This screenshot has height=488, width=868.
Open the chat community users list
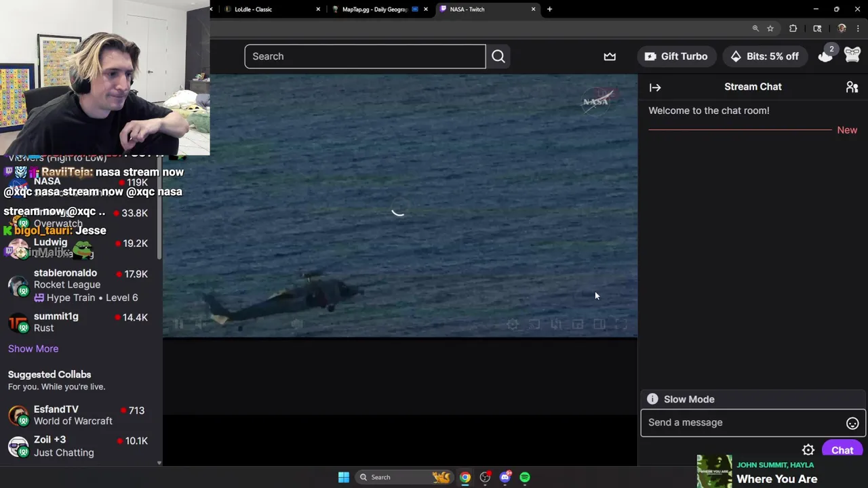click(x=852, y=87)
